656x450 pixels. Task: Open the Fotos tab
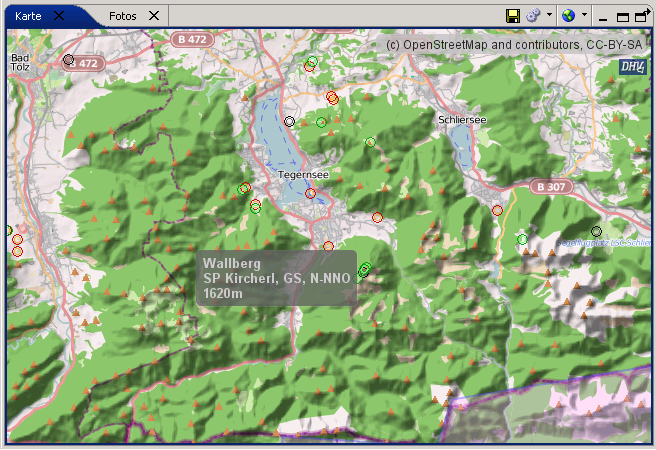123,16
